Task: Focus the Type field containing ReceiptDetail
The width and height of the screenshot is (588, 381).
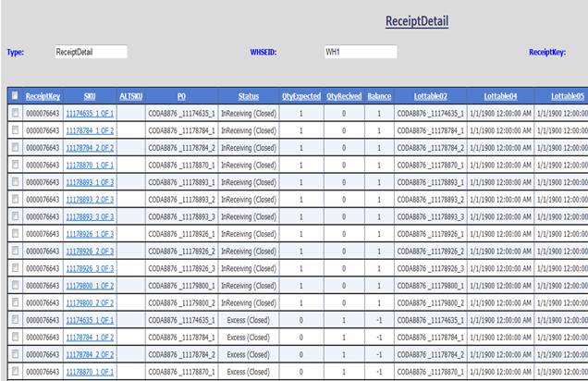Action: 92,52
